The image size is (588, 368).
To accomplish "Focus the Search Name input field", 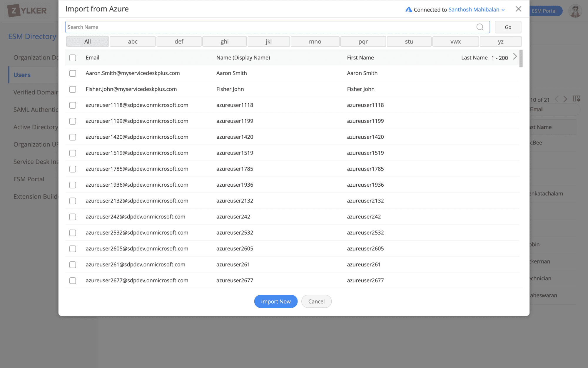I will click(x=270, y=27).
